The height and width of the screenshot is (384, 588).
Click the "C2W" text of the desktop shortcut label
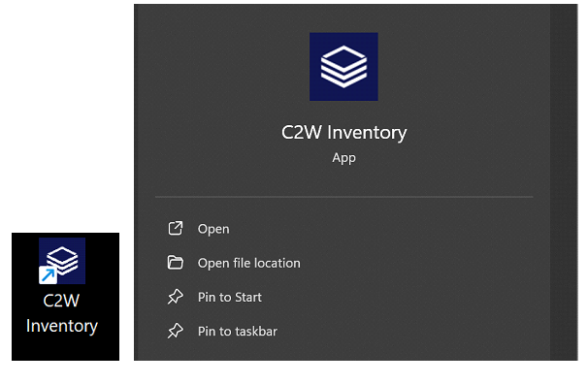click(x=61, y=301)
